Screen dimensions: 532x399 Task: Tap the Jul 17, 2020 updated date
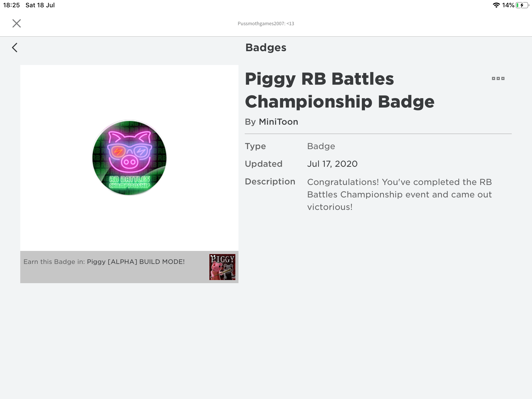click(x=332, y=164)
